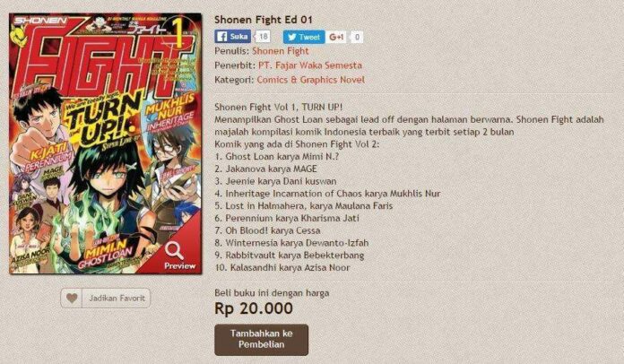Click the Facebook Suka like button
This screenshot has height=364, width=624.
click(x=233, y=37)
